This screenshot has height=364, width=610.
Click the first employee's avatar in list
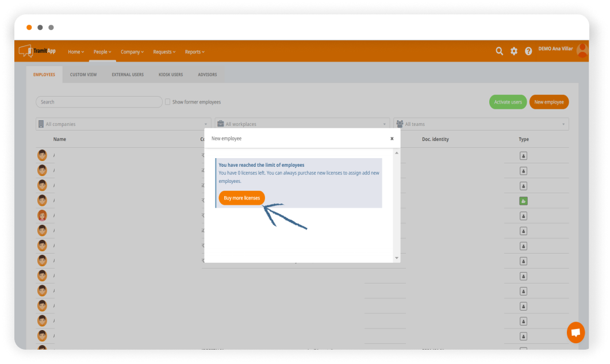(42, 155)
